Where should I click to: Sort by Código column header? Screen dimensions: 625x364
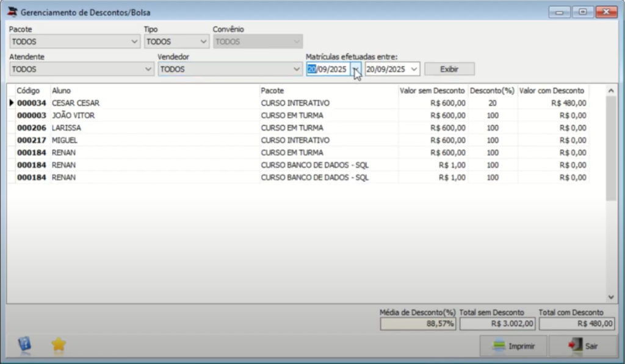pos(28,91)
